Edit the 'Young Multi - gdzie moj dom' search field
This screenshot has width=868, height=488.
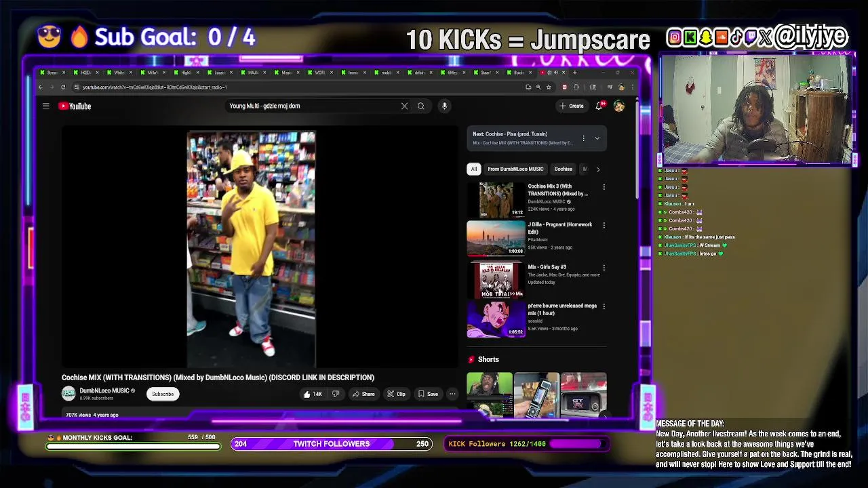312,106
